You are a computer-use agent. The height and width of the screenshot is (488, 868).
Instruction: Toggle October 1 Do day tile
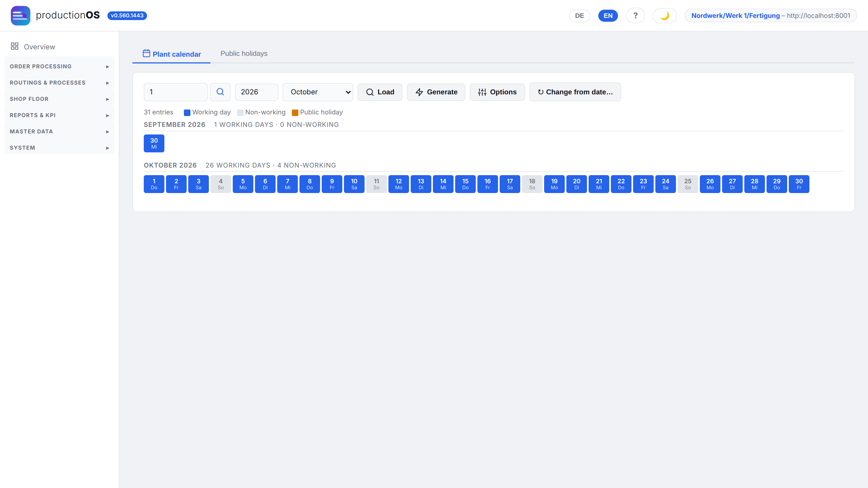coord(154,184)
